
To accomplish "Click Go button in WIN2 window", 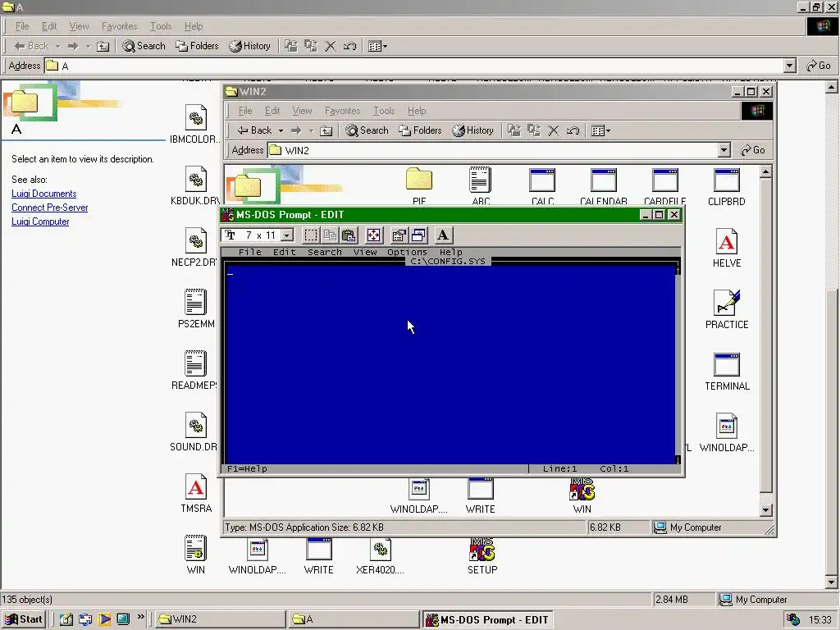I will (x=753, y=150).
